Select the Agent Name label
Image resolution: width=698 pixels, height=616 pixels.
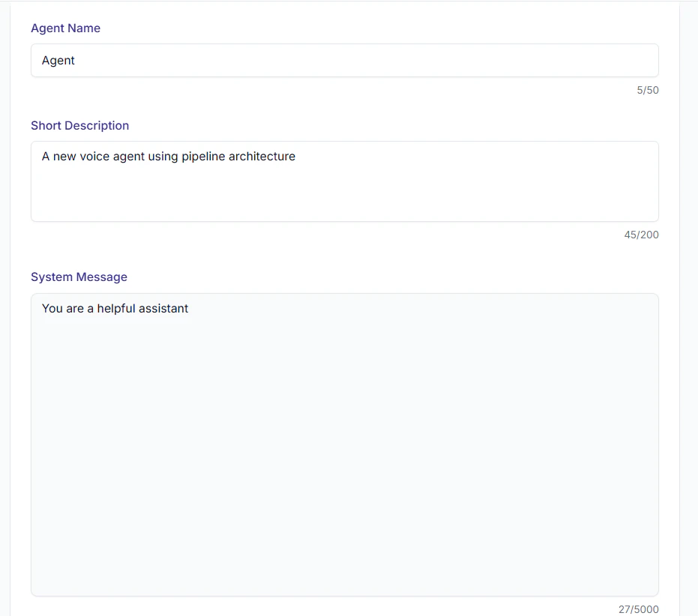click(65, 28)
